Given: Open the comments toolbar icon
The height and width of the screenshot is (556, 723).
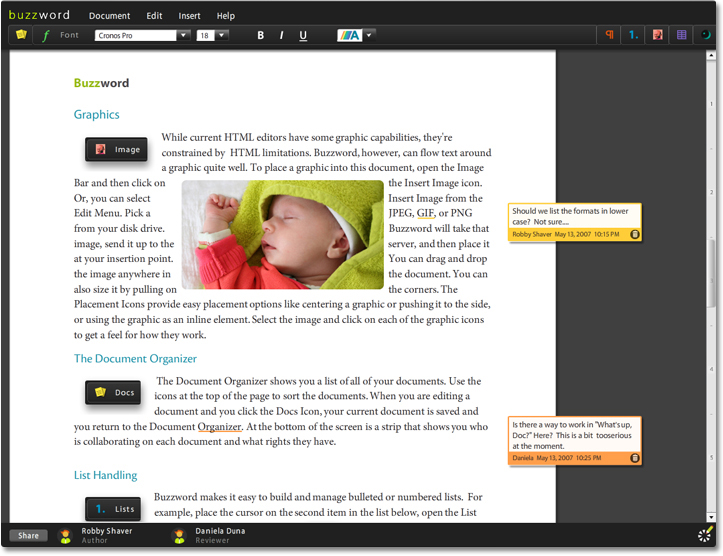Looking at the screenshot, I should [x=705, y=35].
